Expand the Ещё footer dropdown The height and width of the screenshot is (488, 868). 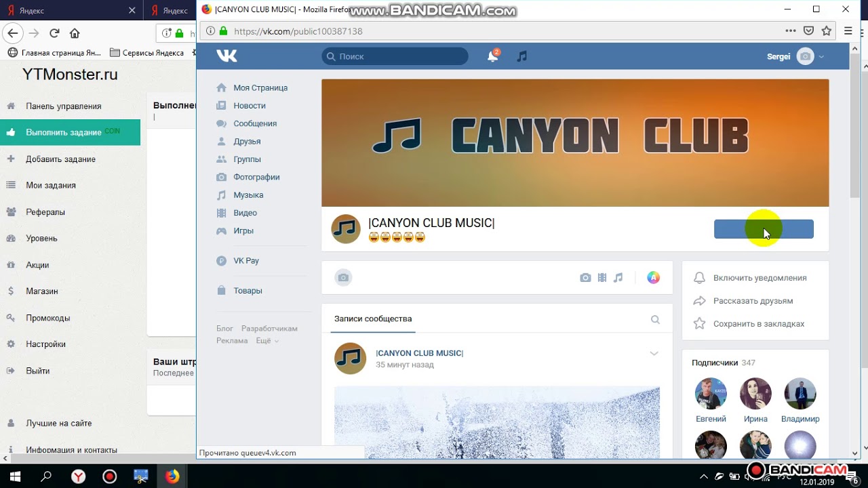click(x=267, y=341)
